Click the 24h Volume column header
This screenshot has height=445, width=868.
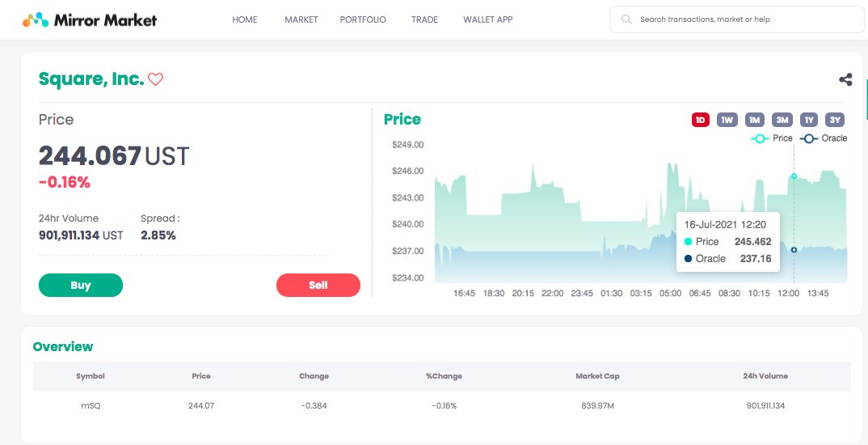coord(765,375)
